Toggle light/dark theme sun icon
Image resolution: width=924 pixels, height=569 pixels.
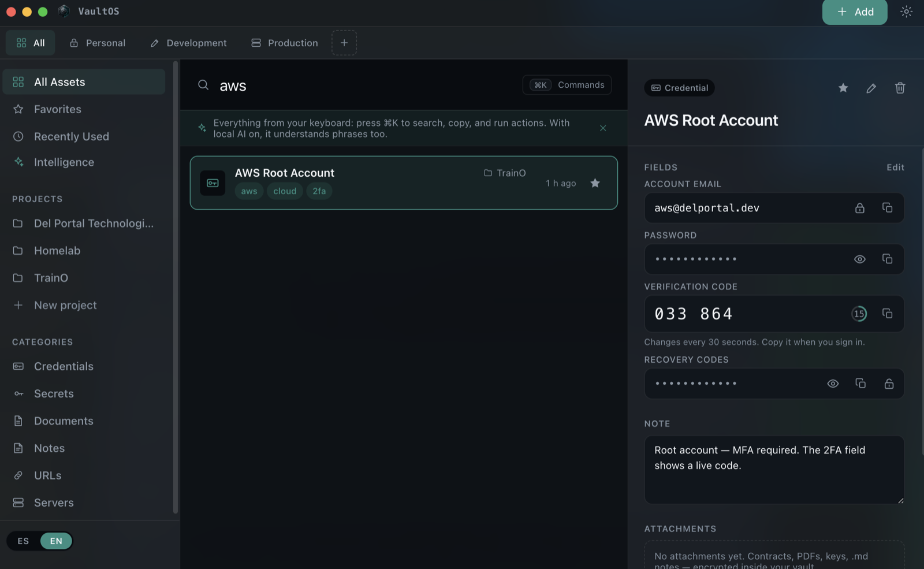906,12
